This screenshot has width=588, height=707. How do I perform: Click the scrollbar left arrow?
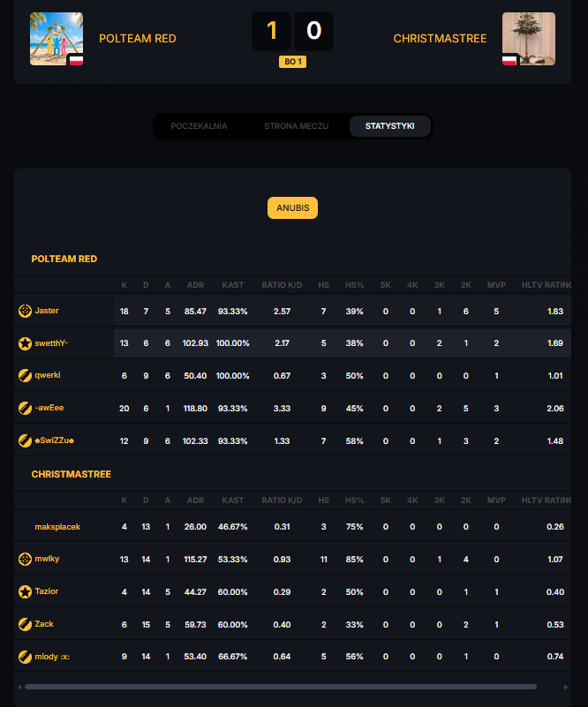(x=19, y=687)
